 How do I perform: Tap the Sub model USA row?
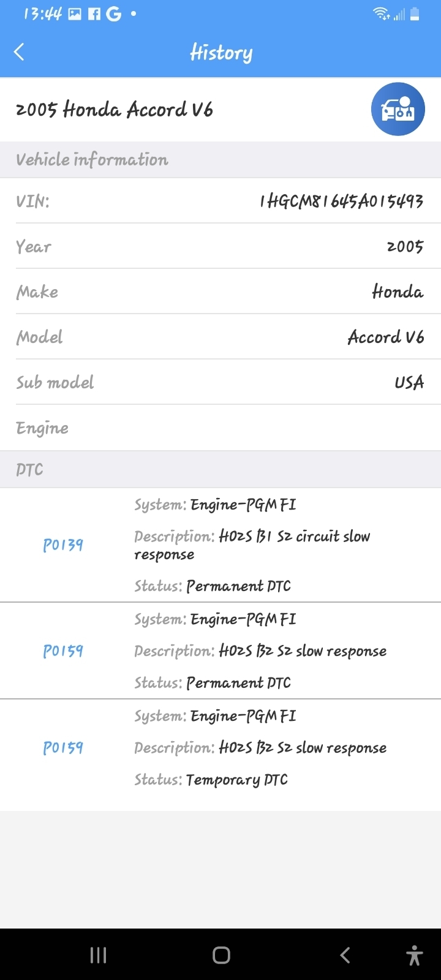[221, 382]
